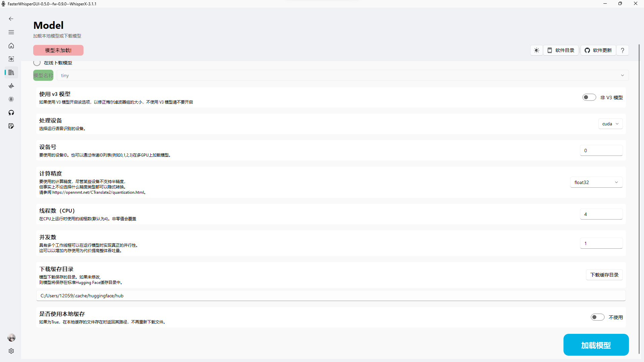Open the float32 compute precision dropdown

596,182
